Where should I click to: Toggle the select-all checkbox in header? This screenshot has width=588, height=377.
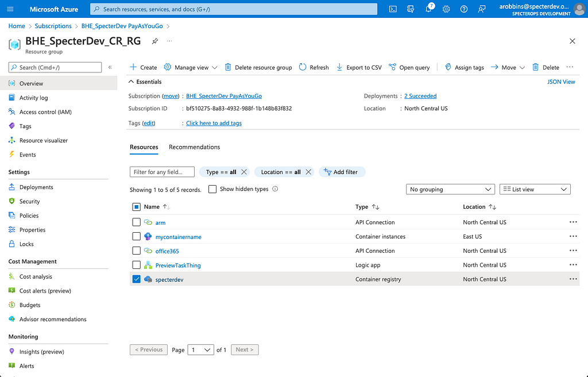coord(137,207)
